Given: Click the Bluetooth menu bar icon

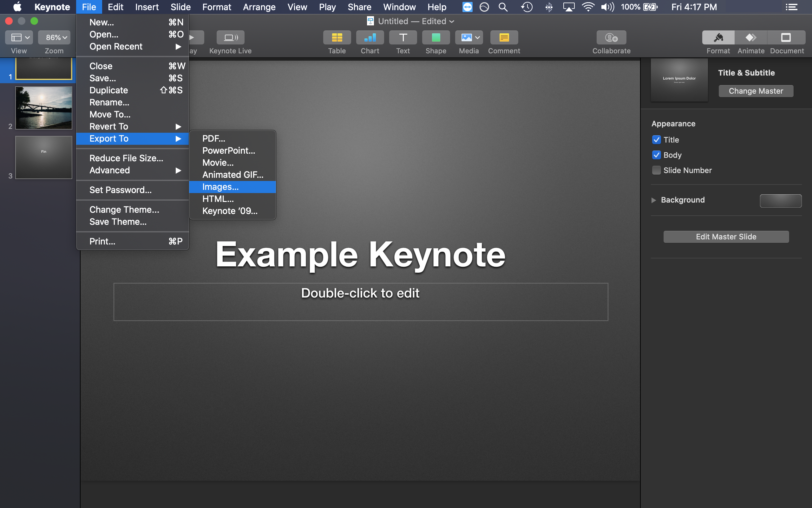Looking at the screenshot, I should [549, 7].
